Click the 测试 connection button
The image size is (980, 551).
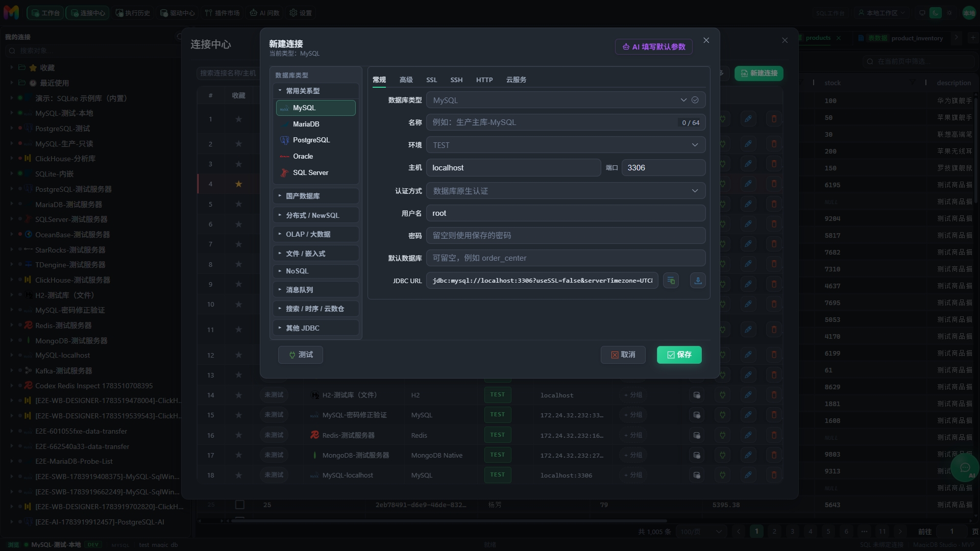tap(301, 355)
